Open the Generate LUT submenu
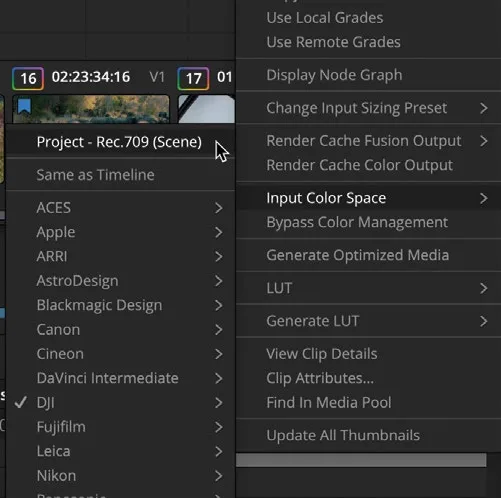 tap(368, 321)
